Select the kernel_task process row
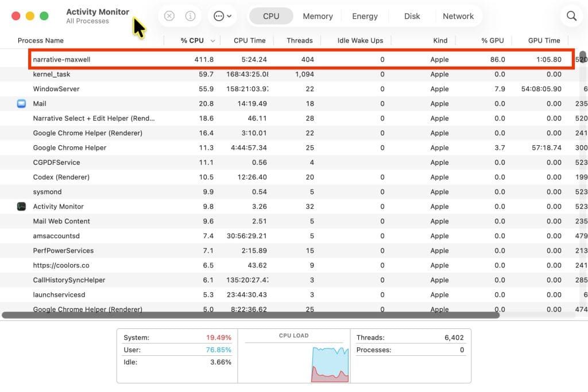 294,74
